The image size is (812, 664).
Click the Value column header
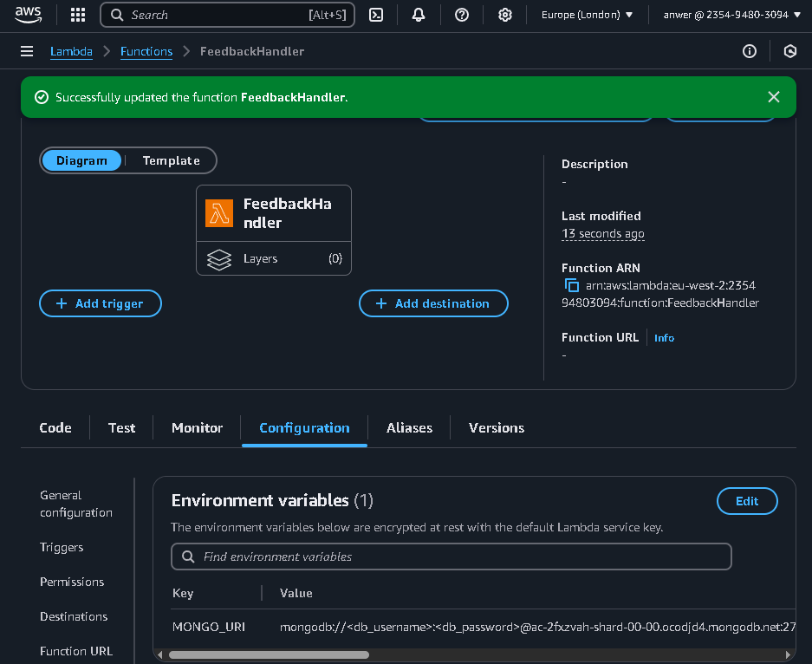click(296, 594)
